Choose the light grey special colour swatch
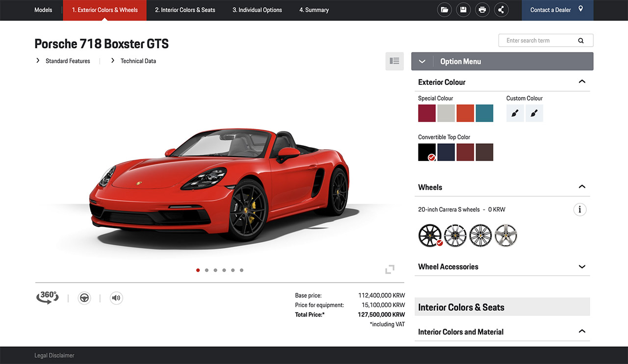Viewport: 628px width, 364px height. (x=446, y=113)
